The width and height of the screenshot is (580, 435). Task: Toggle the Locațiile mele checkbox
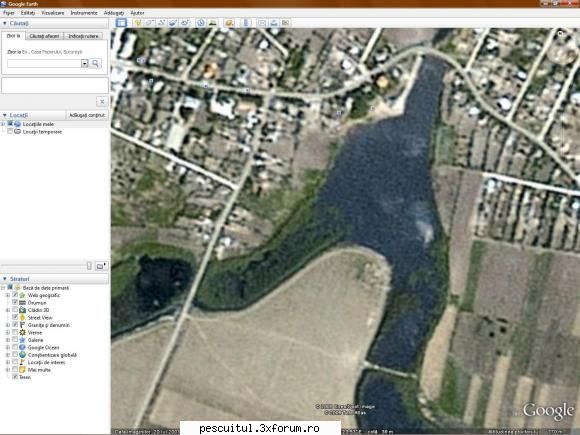click(x=10, y=124)
